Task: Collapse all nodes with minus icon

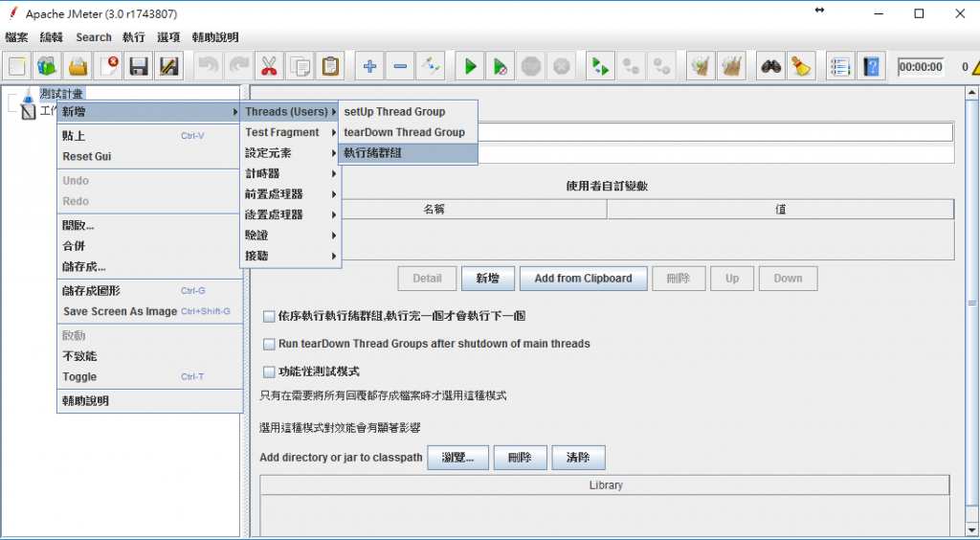Action: tap(400, 66)
